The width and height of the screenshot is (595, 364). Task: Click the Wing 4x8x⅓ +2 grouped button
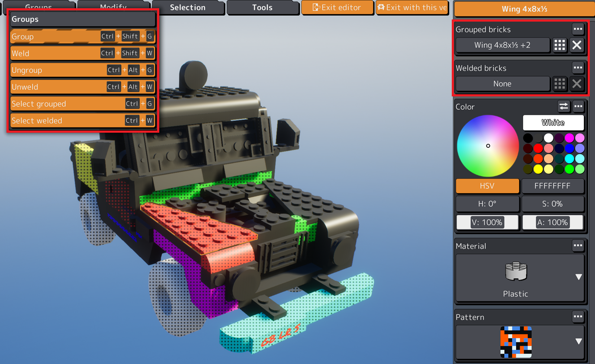(502, 45)
